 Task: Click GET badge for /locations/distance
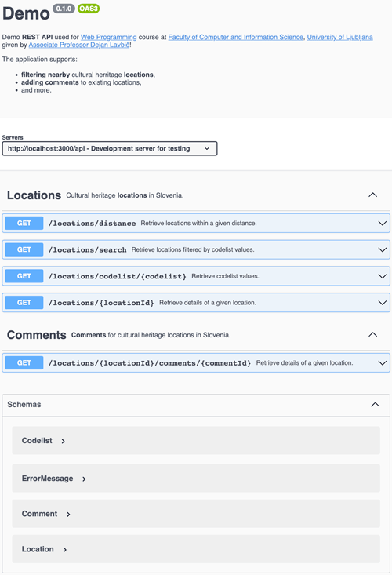24,224
